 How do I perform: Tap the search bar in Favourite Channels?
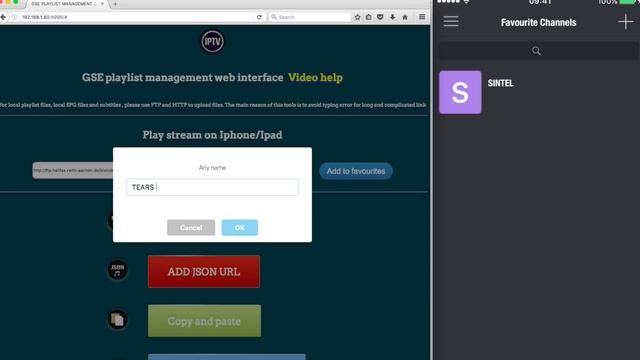click(537, 51)
